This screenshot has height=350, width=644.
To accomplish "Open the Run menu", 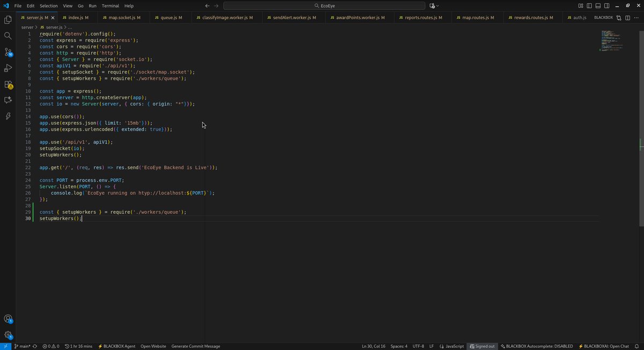I will (x=93, y=5).
